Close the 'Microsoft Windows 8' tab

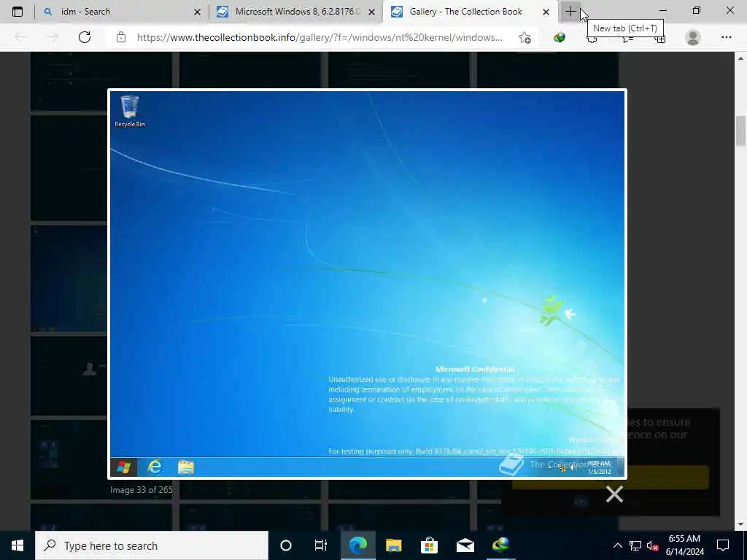(372, 12)
